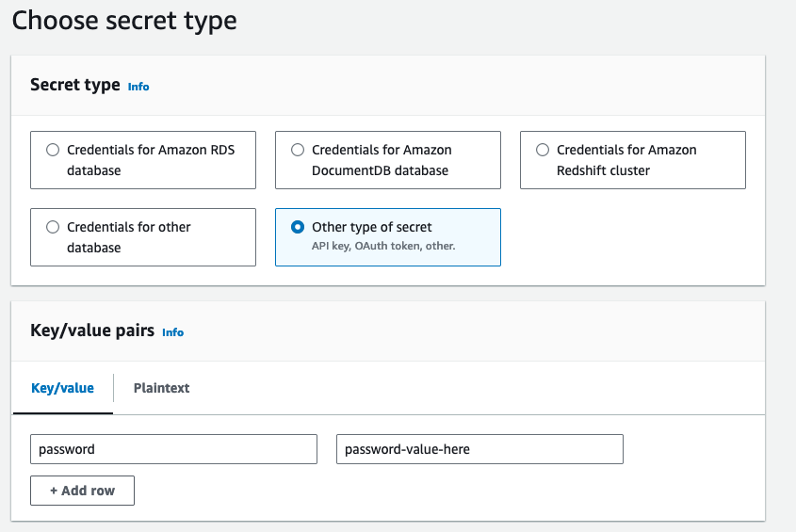
Task: Select Credentials for other database radio
Action: [x=53, y=227]
